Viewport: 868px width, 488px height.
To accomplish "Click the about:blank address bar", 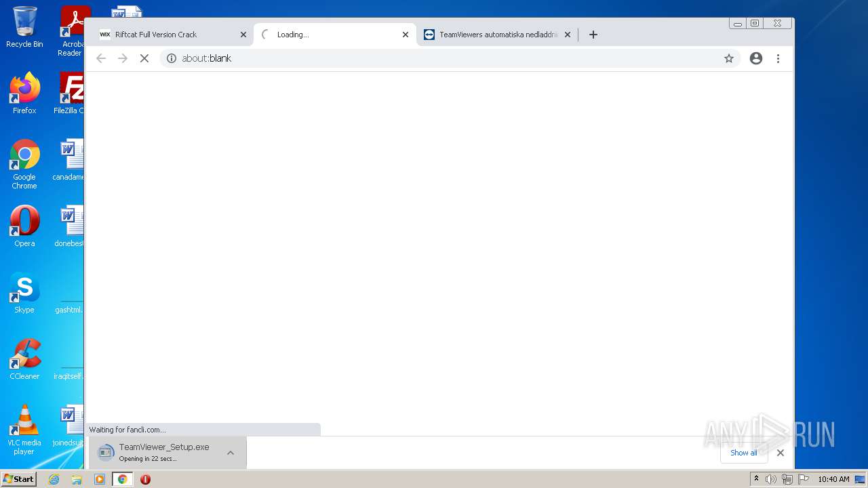I will pos(450,58).
